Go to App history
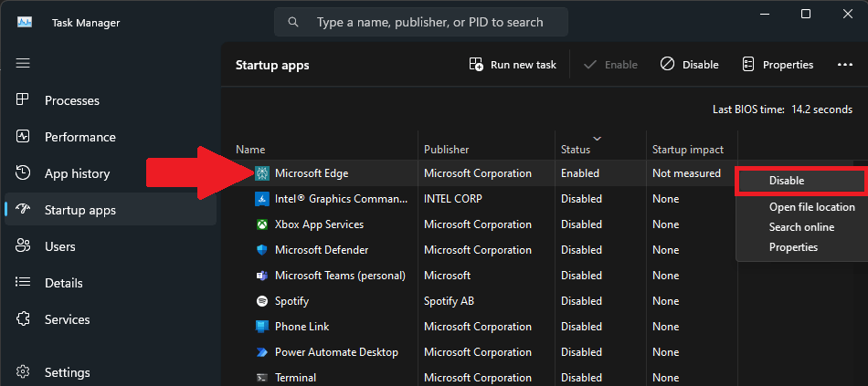 coord(111,173)
